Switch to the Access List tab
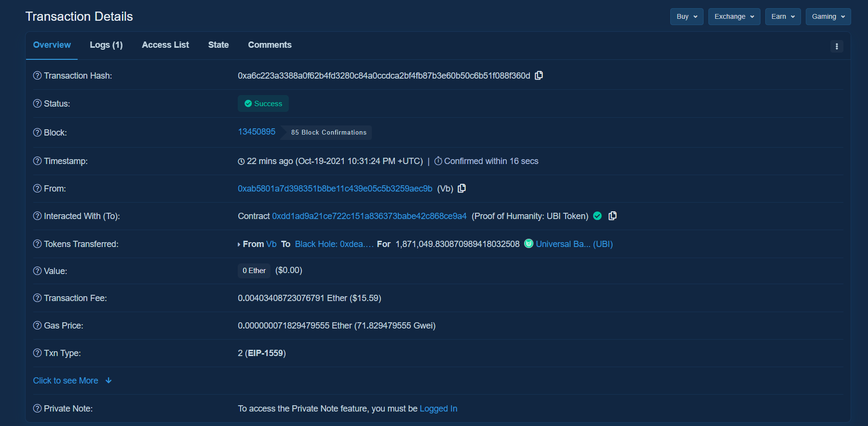 click(x=165, y=45)
